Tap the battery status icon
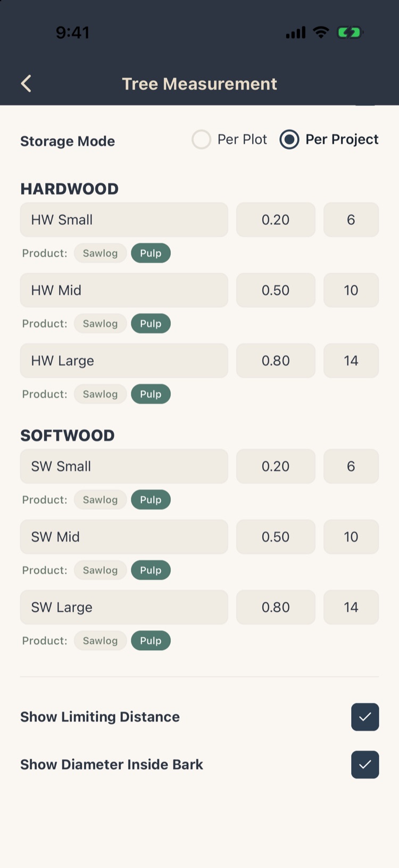Viewport: 399px width, 868px height. (350, 32)
